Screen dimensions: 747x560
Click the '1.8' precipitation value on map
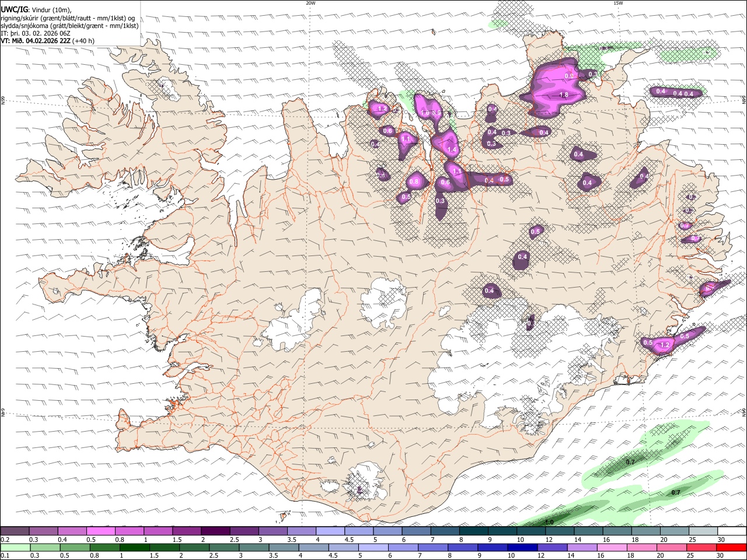(564, 95)
